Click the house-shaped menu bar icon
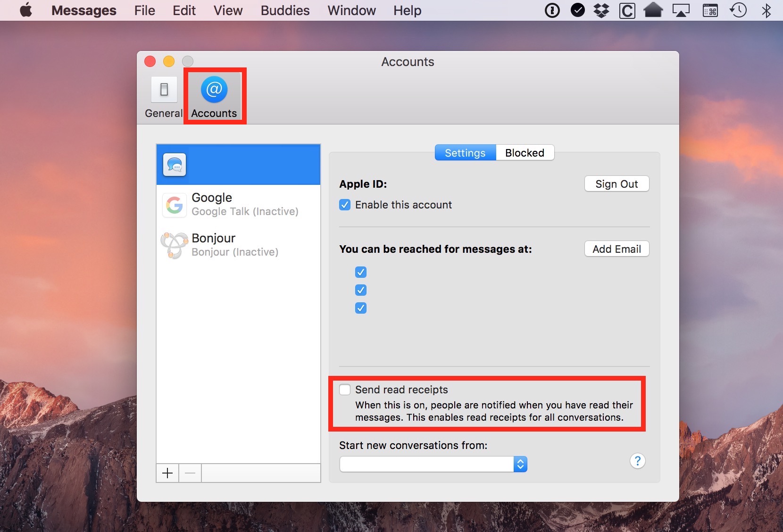 653,10
